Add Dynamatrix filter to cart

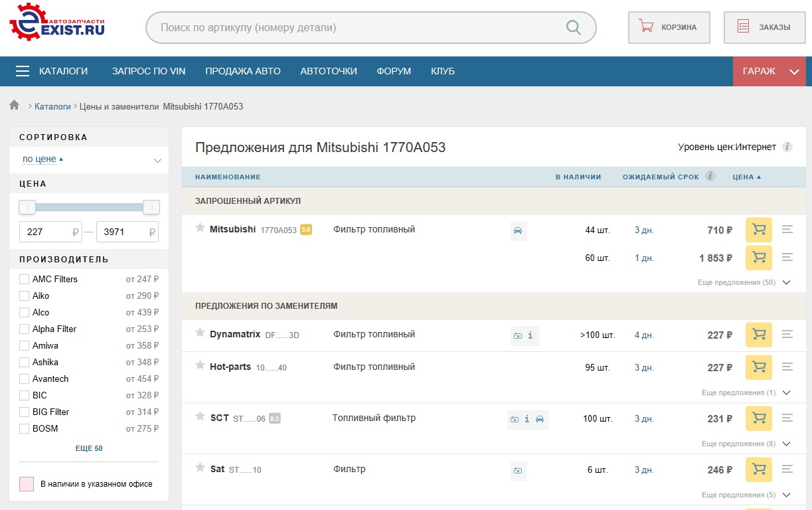pos(758,335)
